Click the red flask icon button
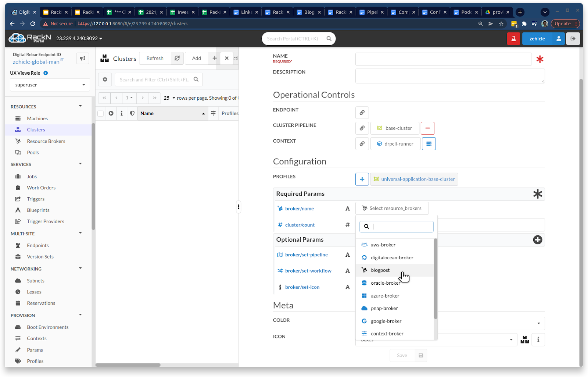The width and height of the screenshot is (588, 377). coord(514,39)
